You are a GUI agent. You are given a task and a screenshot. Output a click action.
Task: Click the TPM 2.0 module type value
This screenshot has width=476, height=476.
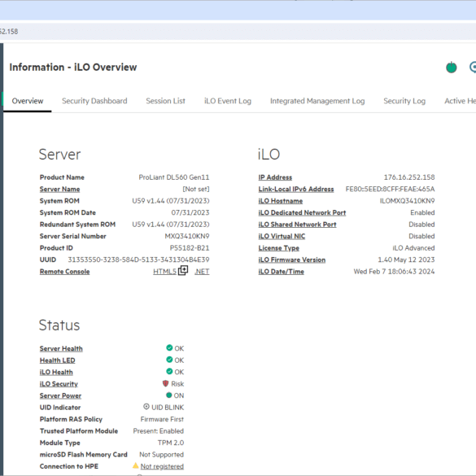pyautogui.click(x=171, y=443)
